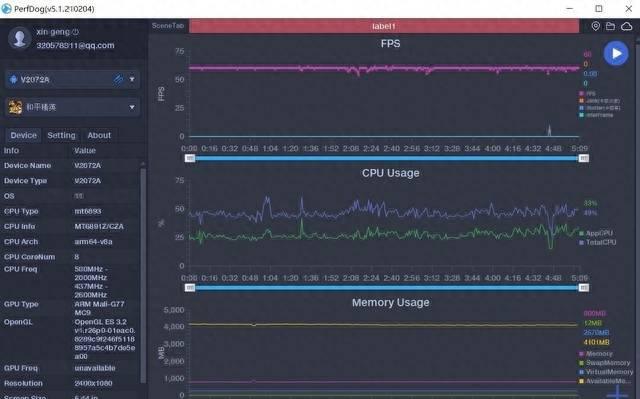Start recording with the blue play button
Viewport: 640px width, 399px height.
[616, 53]
